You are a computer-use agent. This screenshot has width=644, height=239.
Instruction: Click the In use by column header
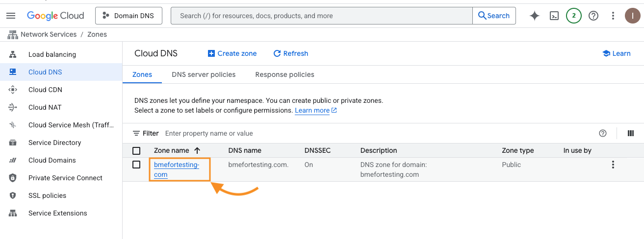click(x=577, y=150)
